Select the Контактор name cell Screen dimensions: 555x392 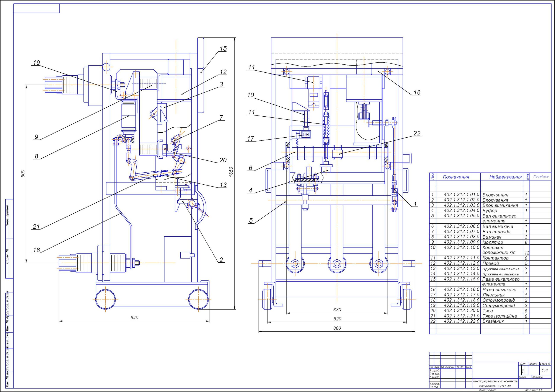495,258
